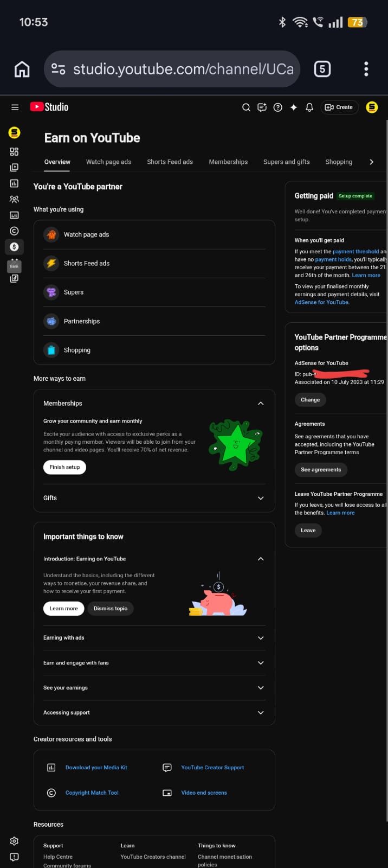Open the browser tab switcher showing 5
This screenshot has width=388, height=868.
pos(322,69)
